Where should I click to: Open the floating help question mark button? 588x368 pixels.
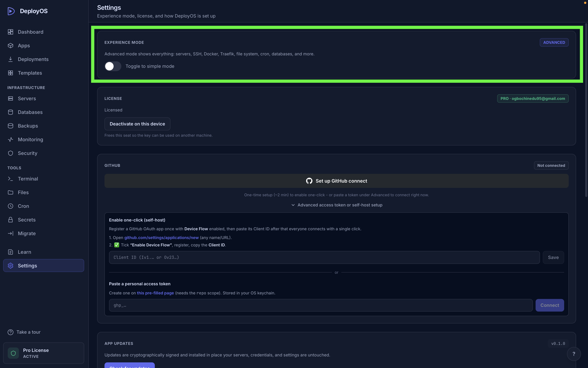pyautogui.click(x=574, y=354)
